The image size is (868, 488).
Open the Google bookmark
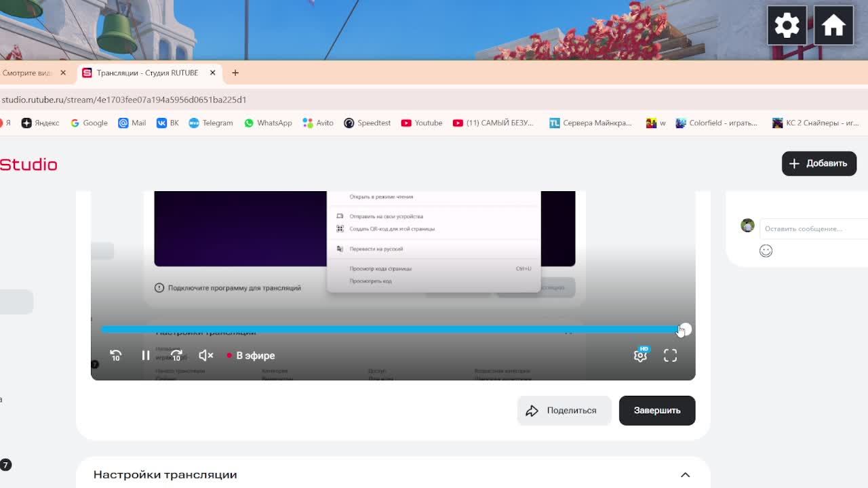pyautogui.click(x=89, y=123)
